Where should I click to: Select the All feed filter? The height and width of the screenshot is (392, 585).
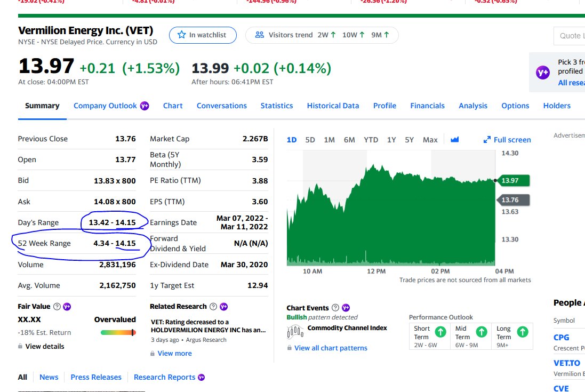[x=22, y=377]
